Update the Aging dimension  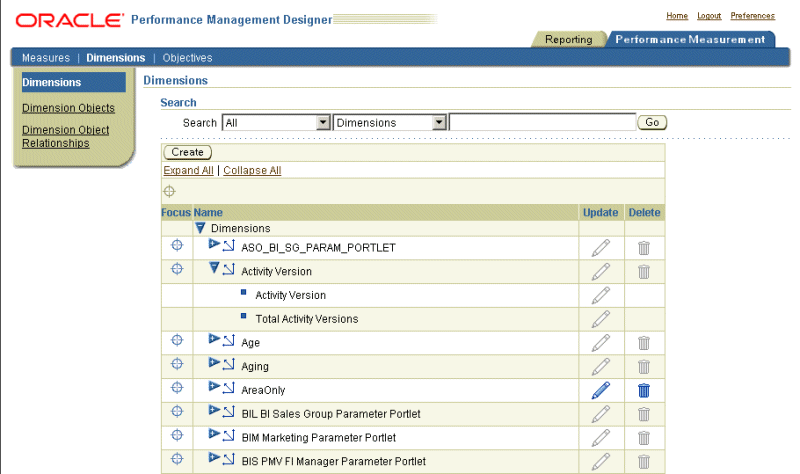[x=601, y=366]
